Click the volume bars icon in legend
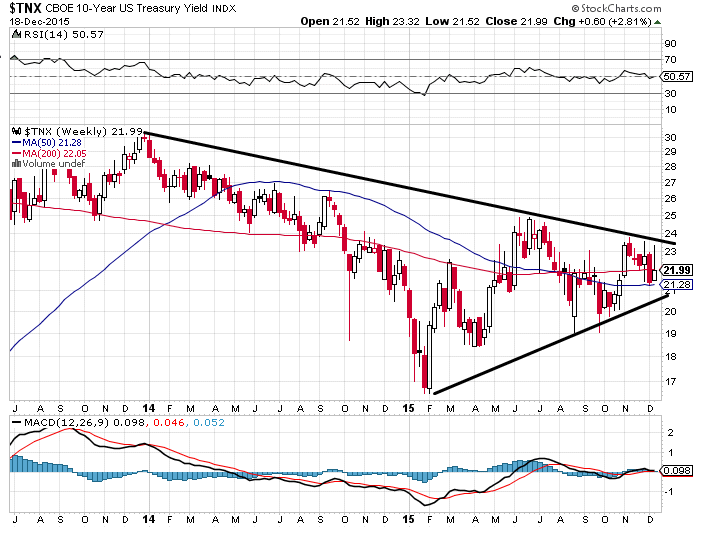 [x=16, y=164]
